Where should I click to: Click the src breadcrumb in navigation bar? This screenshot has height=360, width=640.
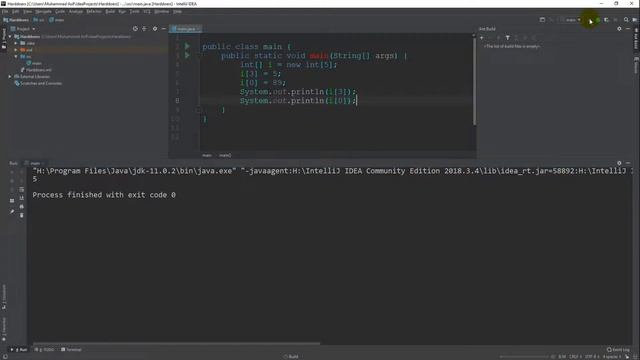[39, 20]
